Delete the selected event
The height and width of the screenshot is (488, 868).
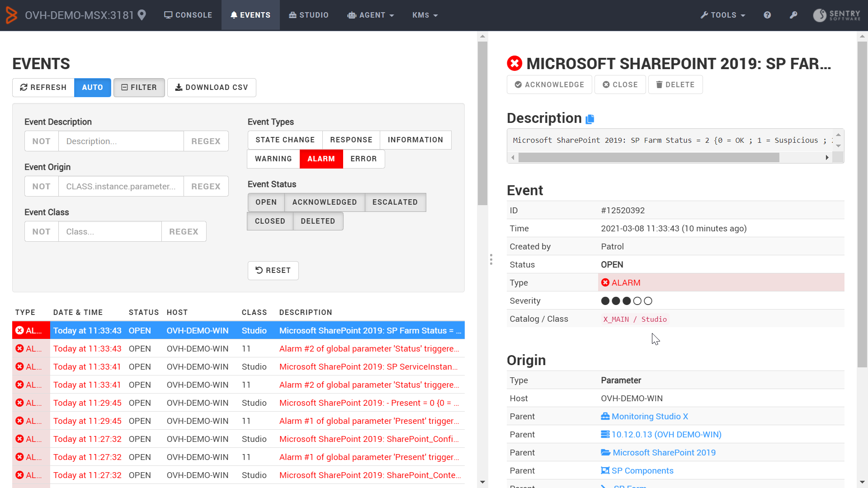(675, 84)
